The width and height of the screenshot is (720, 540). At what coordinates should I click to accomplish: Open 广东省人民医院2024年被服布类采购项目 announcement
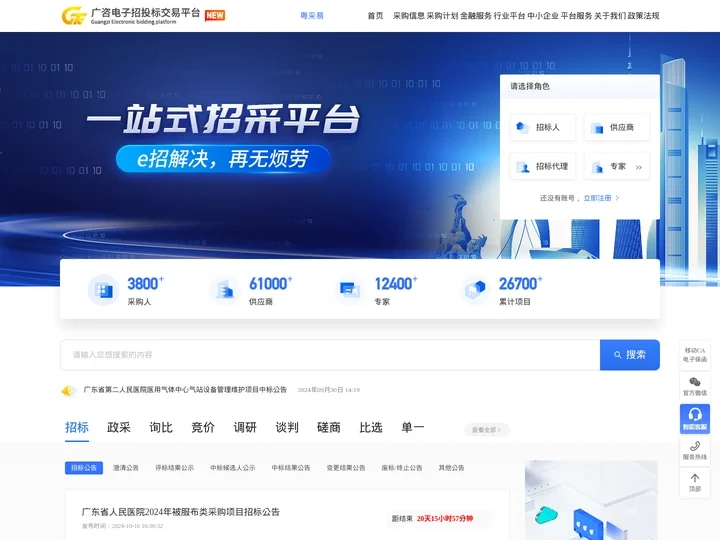(181, 512)
